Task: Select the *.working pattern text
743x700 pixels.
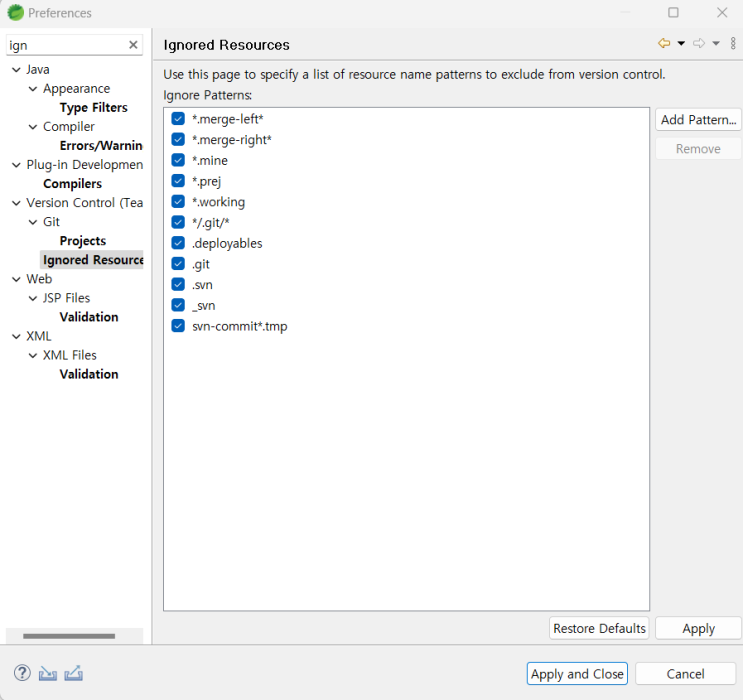Action: point(218,202)
